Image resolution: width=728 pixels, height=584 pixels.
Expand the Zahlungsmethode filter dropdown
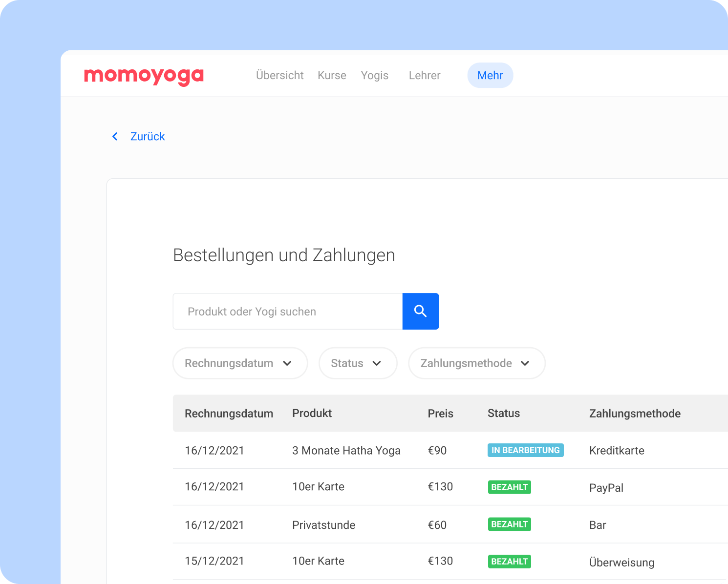(x=476, y=363)
